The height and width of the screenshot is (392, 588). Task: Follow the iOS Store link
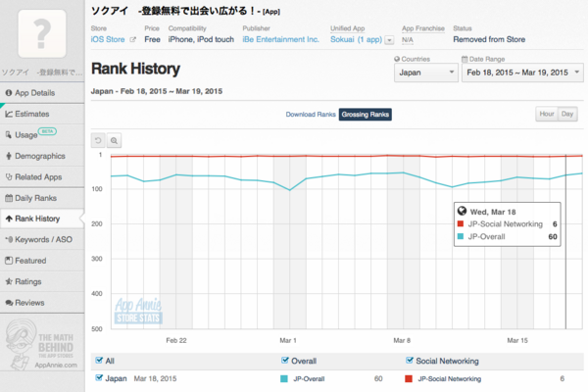click(108, 39)
